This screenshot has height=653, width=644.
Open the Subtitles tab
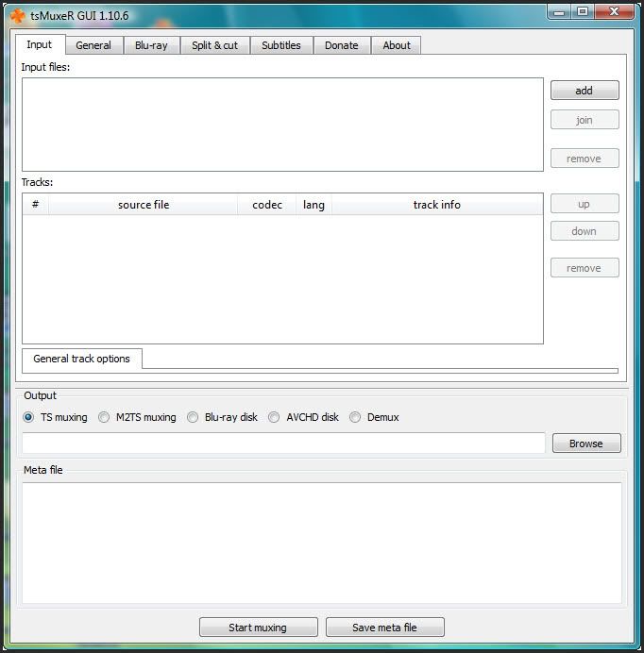[281, 45]
